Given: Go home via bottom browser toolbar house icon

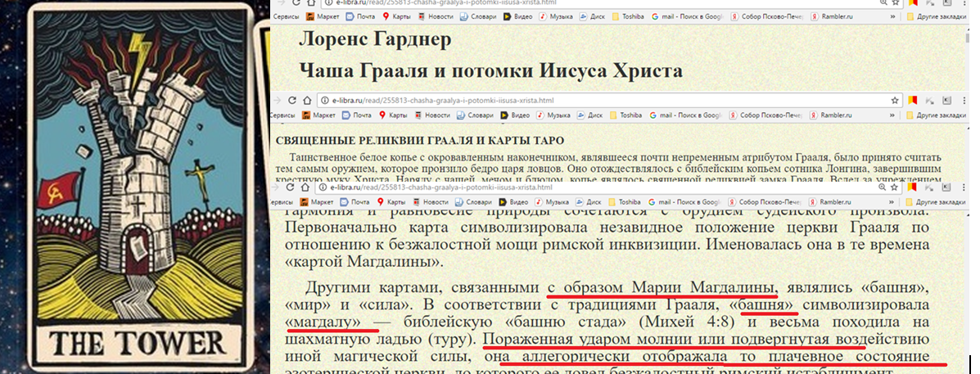Looking at the screenshot, I should (x=305, y=187).
